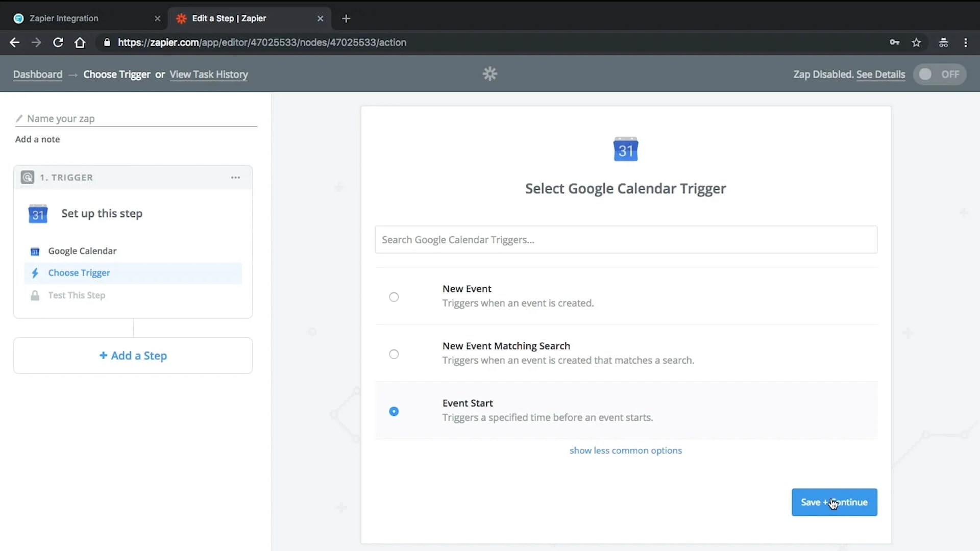Select the New Event trigger radio button
980x551 pixels.
point(394,297)
